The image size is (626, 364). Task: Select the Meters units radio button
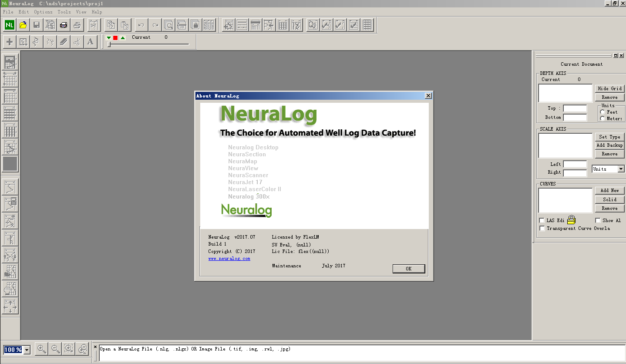coord(602,118)
